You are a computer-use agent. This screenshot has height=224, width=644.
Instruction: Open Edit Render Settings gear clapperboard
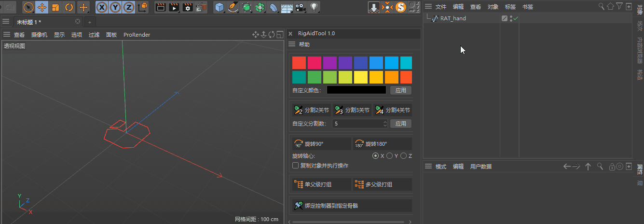point(188,7)
